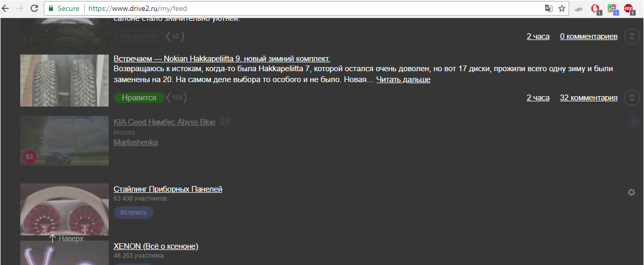Viewport: 644px width, 265px height.
Task: Toggle the dimmed Нравится button with 42 likes
Action: (x=139, y=36)
